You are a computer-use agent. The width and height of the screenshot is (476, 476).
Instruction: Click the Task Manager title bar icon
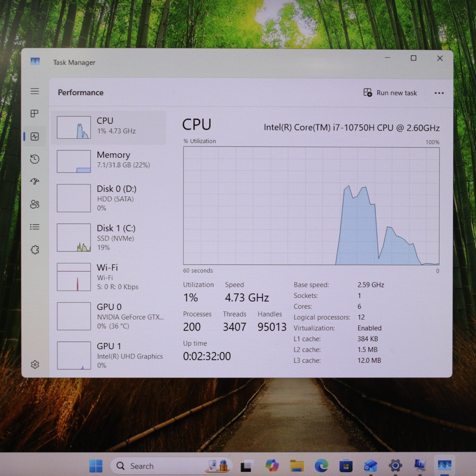coord(35,61)
